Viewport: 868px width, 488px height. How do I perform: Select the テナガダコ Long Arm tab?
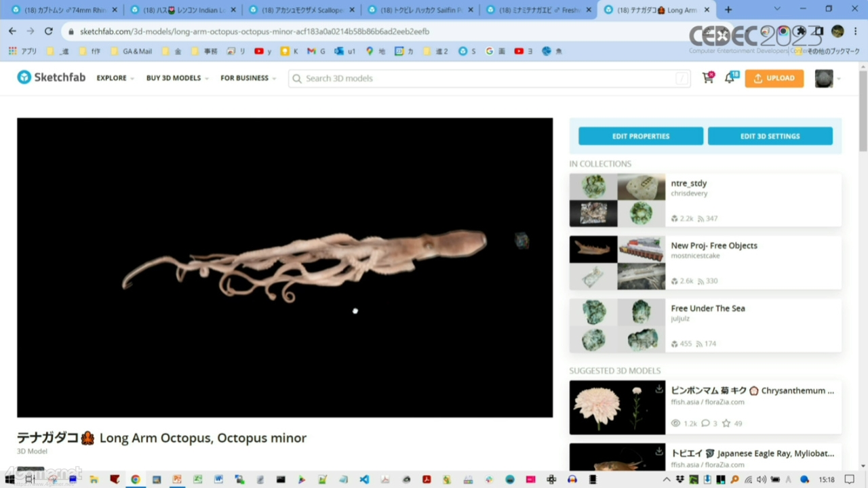656,10
